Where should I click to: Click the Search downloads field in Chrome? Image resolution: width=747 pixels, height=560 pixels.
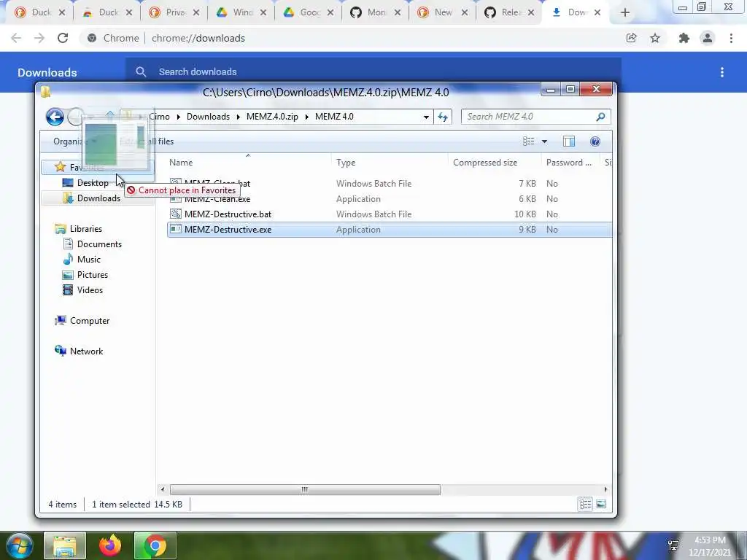[x=373, y=71]
